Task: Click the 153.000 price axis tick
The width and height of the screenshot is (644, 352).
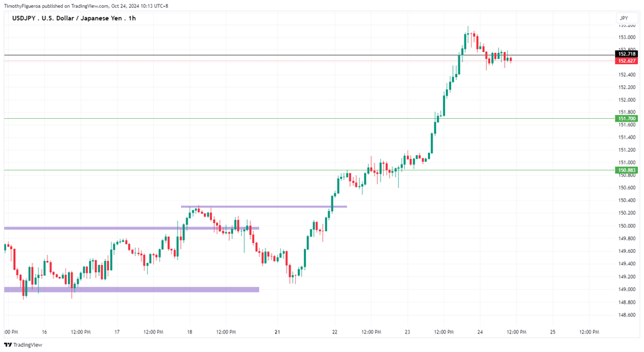Action: pyautogui.click(x=627, y=38)
